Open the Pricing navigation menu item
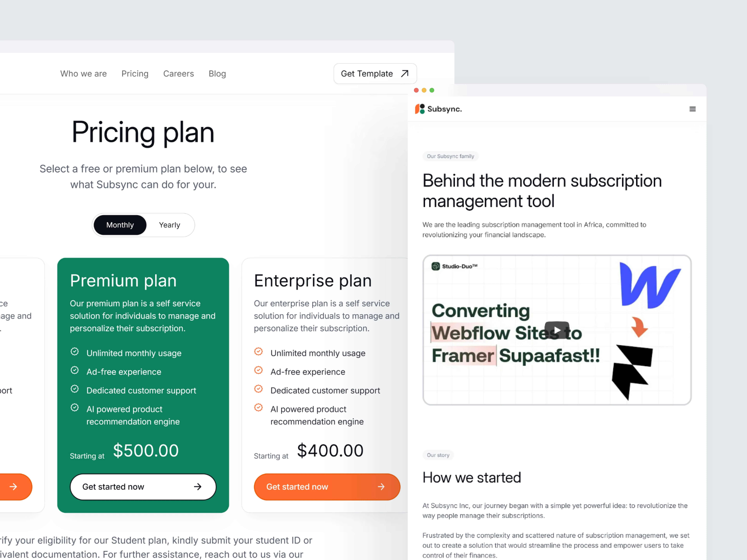This screenshot has height=560, width=747. (135, 73)
